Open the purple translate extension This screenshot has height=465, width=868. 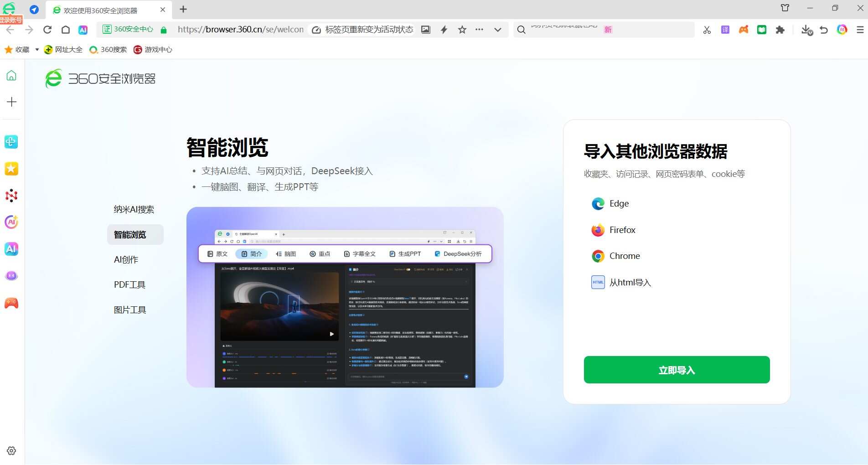pos(725,30)
